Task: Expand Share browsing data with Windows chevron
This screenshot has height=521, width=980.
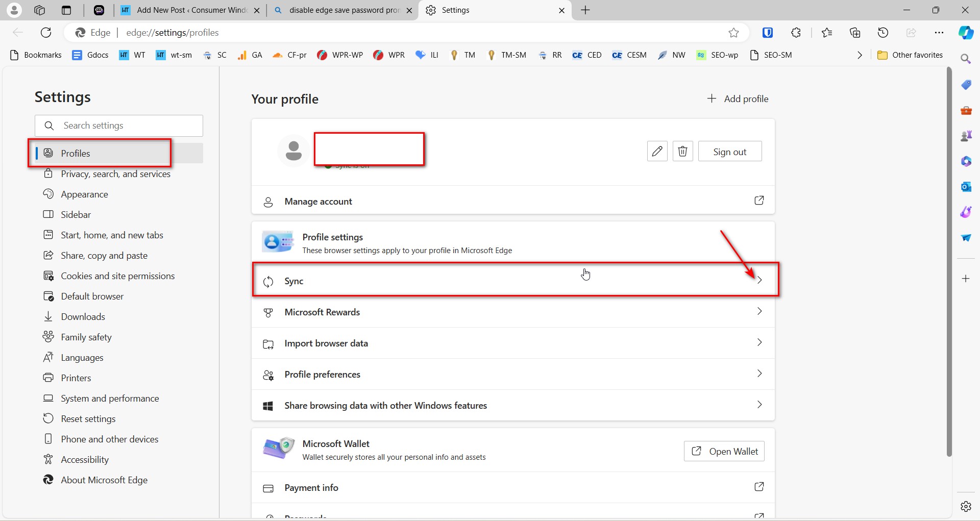Action: tap(759, 405)
